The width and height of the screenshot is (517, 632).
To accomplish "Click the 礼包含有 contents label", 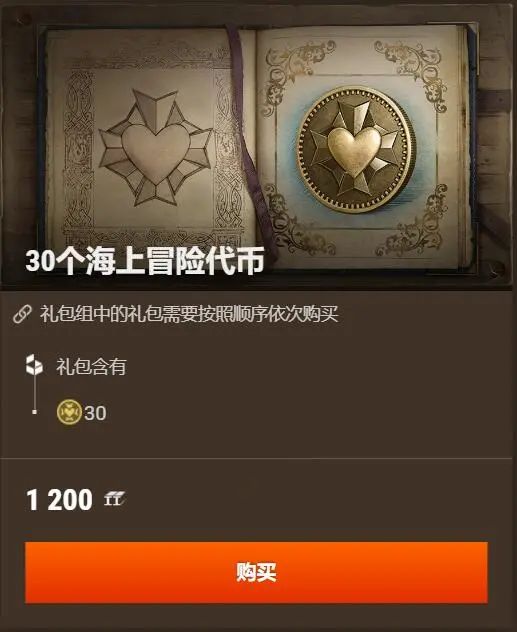I will [x=91, y=367].
